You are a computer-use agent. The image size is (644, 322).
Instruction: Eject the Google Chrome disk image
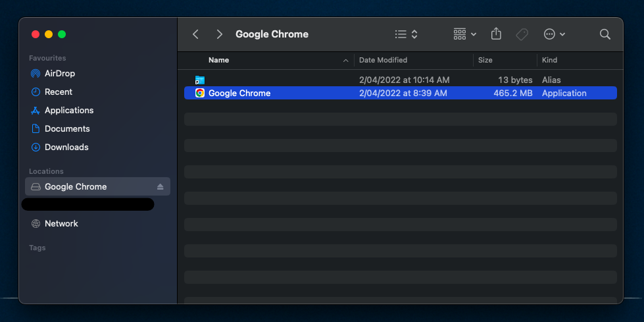(x=161, y=187)
